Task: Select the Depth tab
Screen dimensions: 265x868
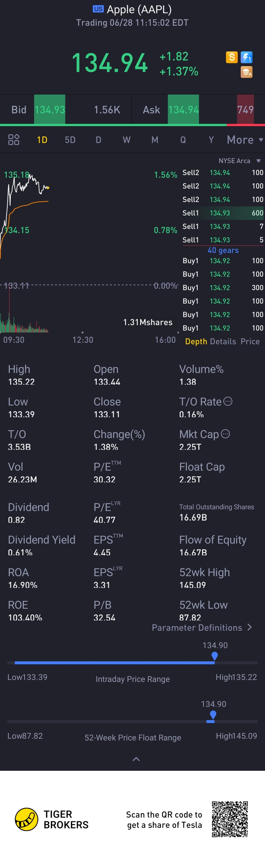Action: (x=196, y=341)
